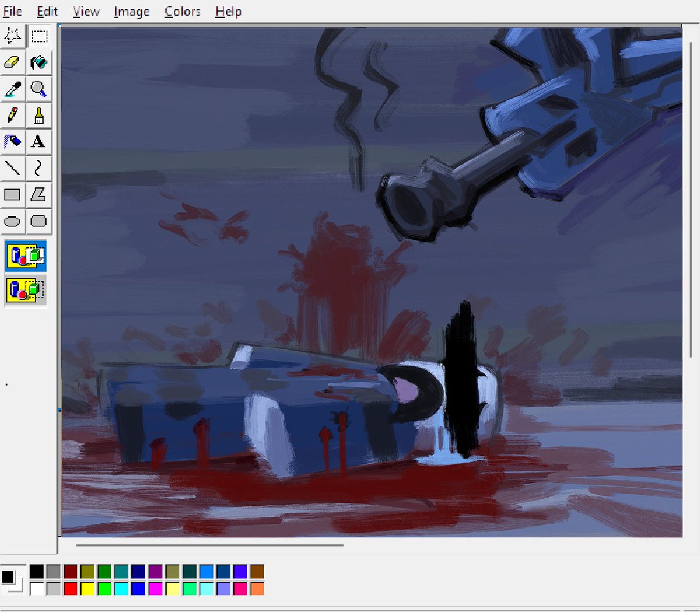Click the horizontal scrollbar below canvas
This screenshot has width=700, height=612.
210,545
